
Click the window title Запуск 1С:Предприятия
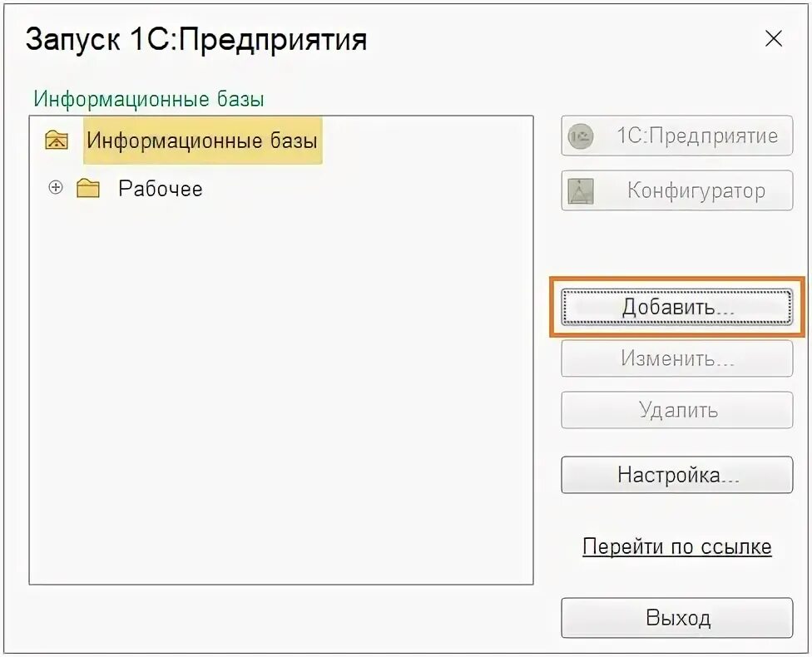tap(196, 39)
